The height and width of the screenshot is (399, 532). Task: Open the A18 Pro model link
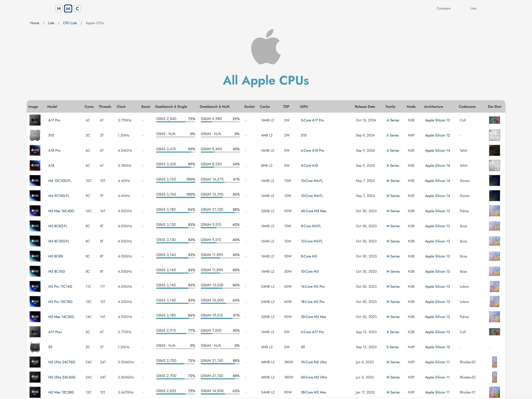pos(54,151)
